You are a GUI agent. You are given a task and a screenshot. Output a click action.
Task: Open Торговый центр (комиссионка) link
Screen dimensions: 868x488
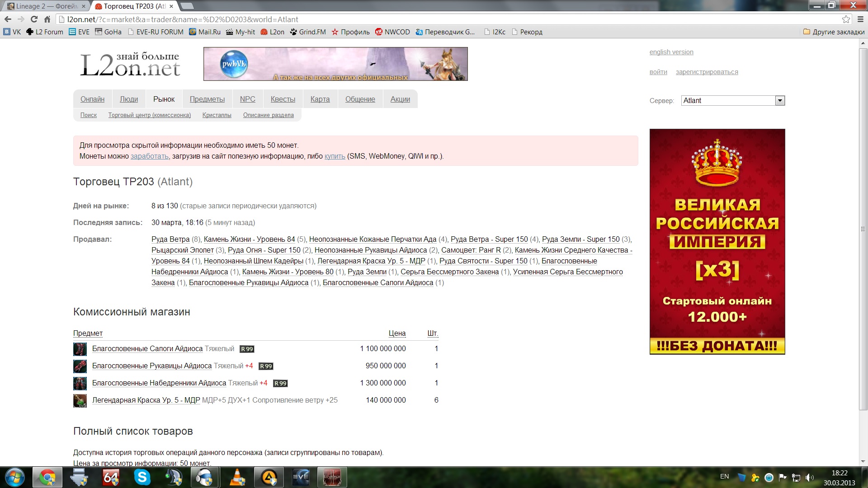pos(150,115)
